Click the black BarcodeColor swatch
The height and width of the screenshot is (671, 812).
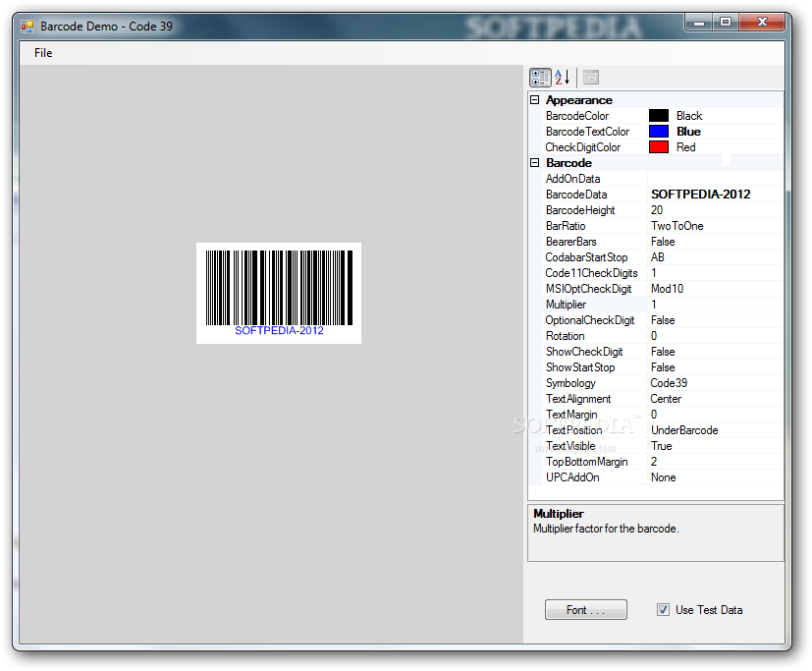[x=659, y=116]
